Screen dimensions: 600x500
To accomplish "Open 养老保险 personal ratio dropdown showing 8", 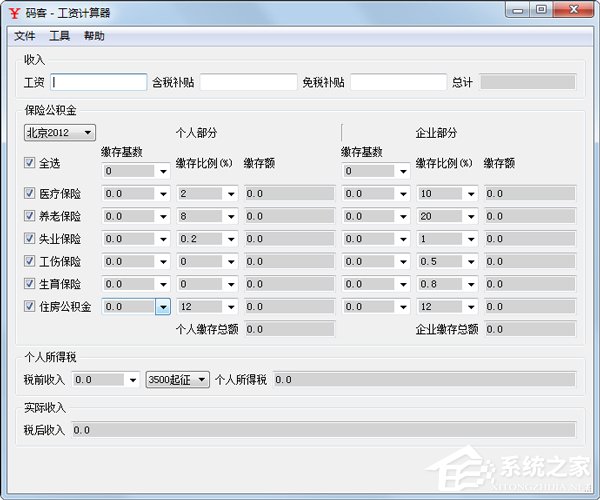I will tap(231, 216).
